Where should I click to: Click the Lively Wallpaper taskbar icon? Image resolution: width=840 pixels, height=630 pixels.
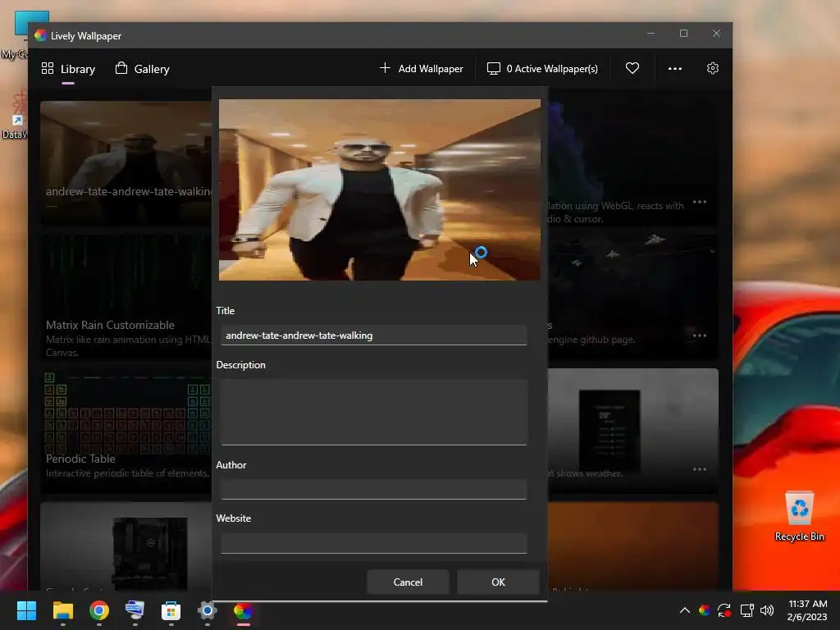243,610
